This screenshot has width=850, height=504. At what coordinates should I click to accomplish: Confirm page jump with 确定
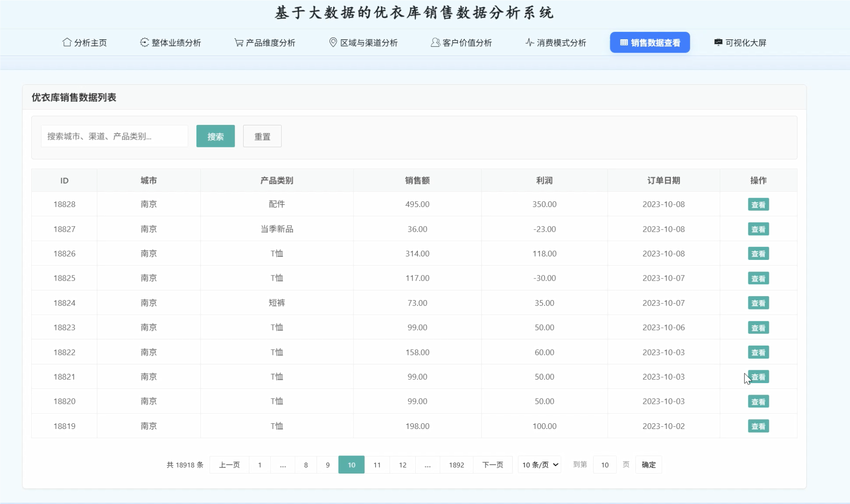coord(648,465)
